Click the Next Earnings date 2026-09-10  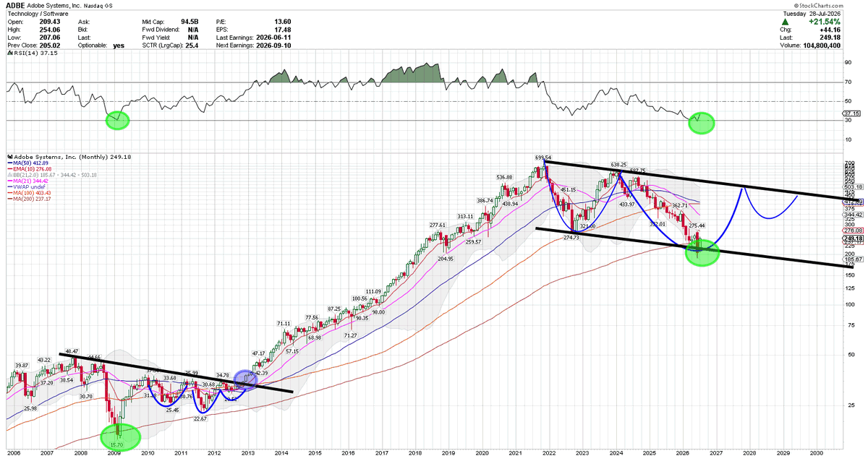click(x=273, y=46)
